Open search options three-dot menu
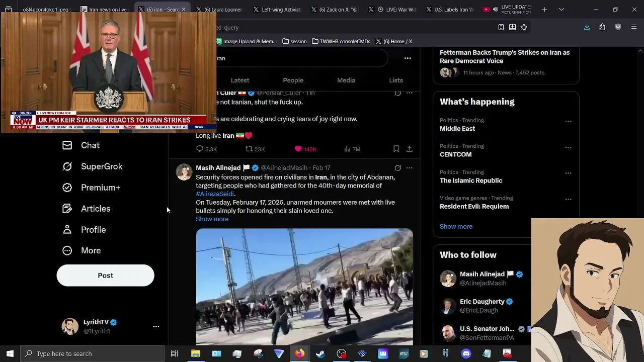The height and width of the screenshot is (362, 644). [x=408, y=58]
